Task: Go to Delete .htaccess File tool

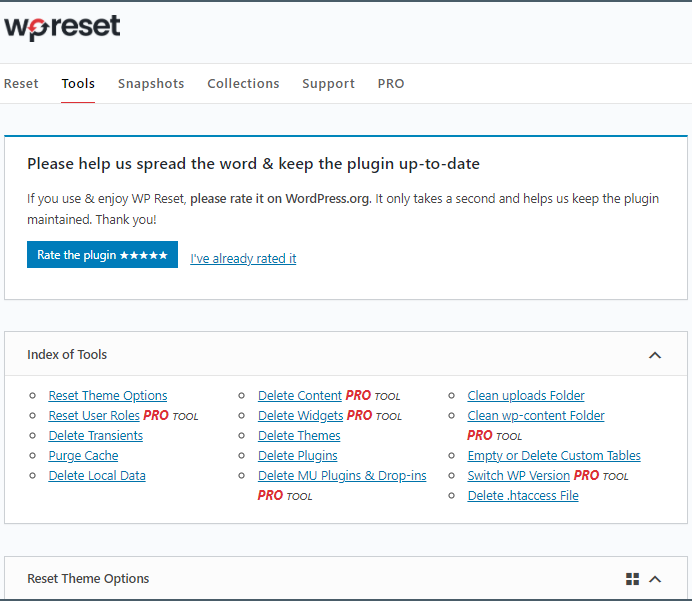Action: [523, 496]
